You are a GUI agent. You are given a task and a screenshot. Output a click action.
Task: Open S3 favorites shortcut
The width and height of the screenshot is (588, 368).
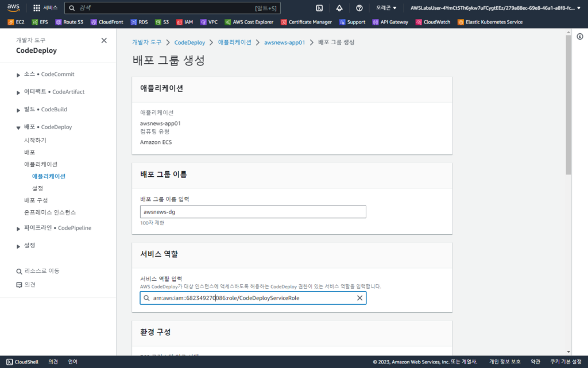pos(162,22)
